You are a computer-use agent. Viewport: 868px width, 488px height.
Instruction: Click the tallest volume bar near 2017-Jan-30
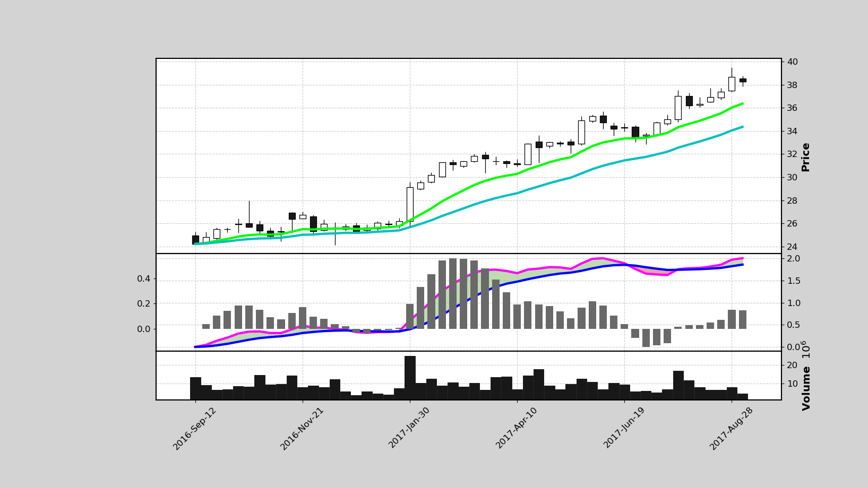click(410, 378)
